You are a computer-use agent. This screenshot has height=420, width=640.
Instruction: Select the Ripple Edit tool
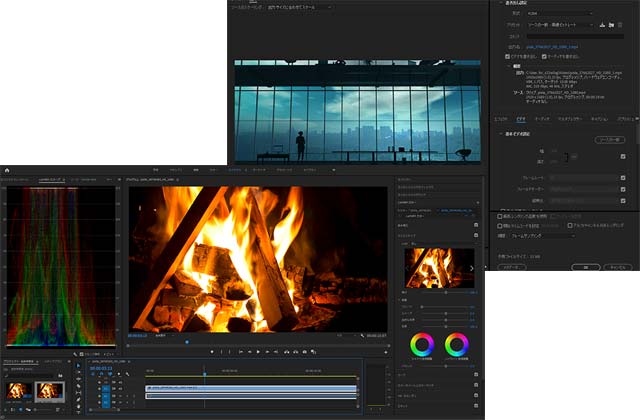point(78,379)
